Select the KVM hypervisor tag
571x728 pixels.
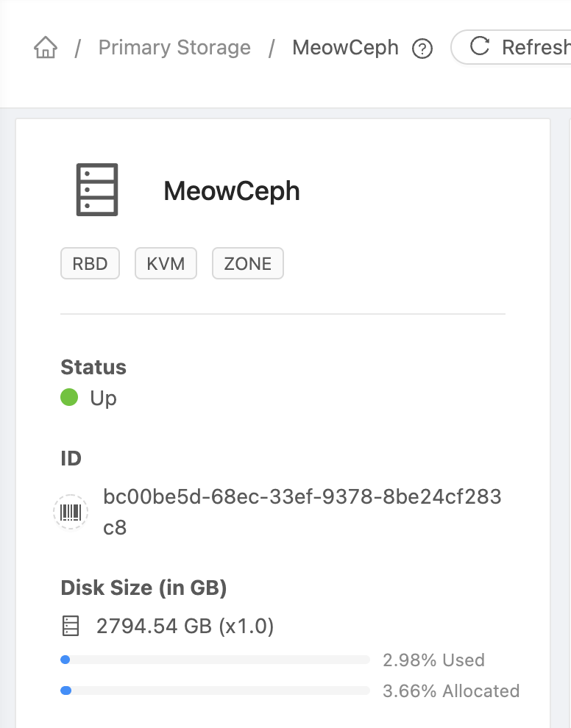tap(166, 263)
